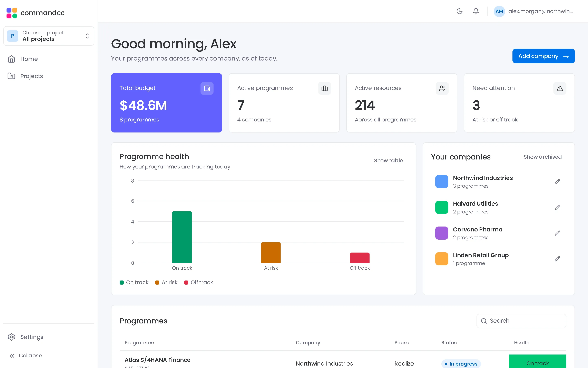Click the Programme column header
Viewport: 588px width, 368px height.
click(x=139, y=342)
